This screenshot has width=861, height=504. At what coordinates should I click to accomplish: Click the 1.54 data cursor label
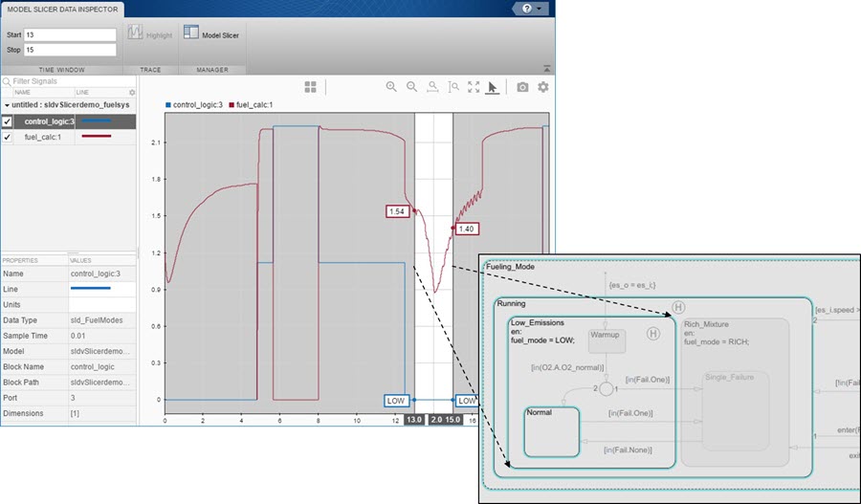click(396, 211)
